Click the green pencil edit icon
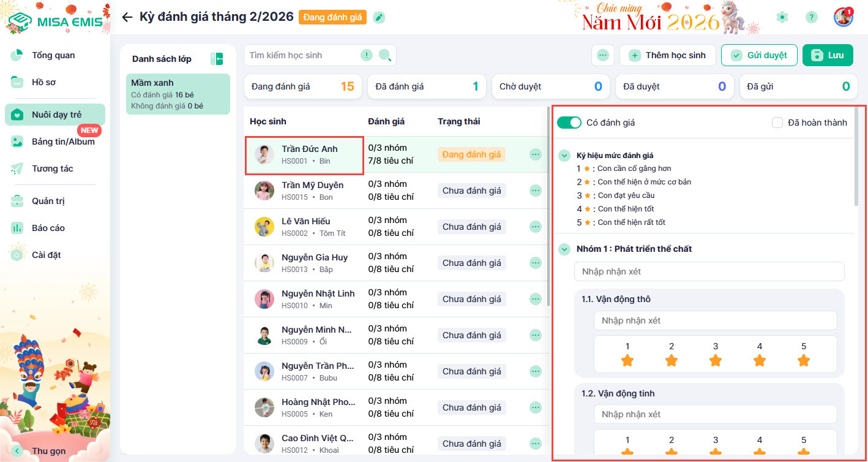The width and height of the screenshot is (868, 462). coord(380,17)
